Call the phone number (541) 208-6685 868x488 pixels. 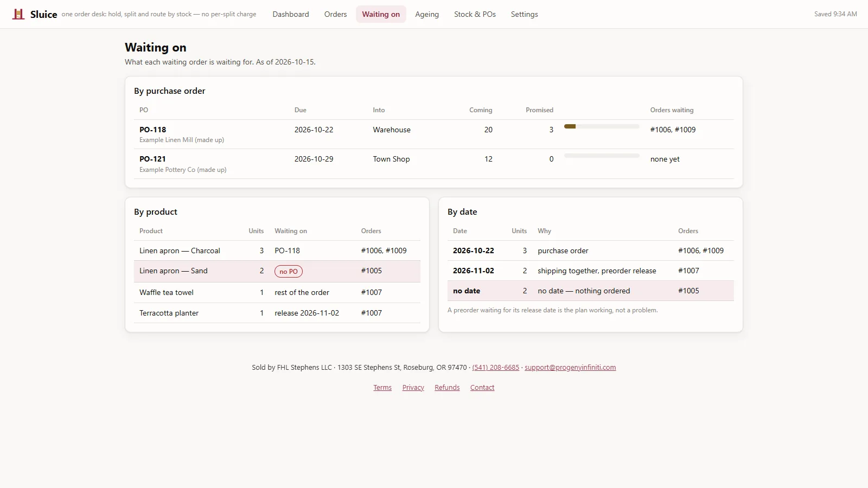click(x=495, y=367)
